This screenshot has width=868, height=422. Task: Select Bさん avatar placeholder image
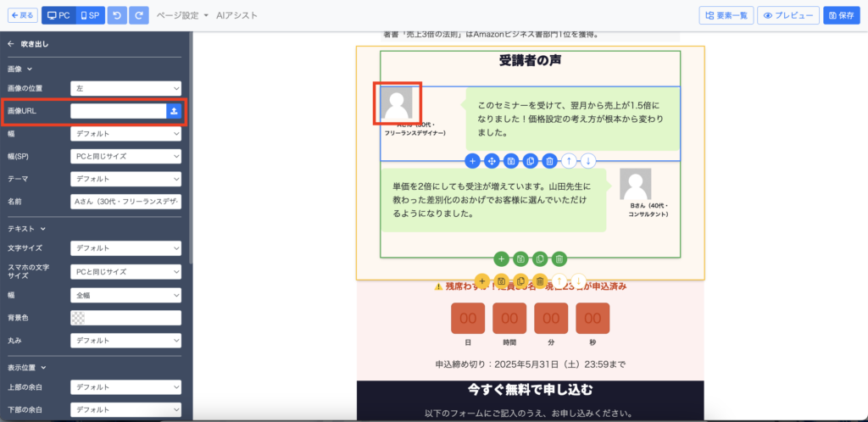pos(635,184)
